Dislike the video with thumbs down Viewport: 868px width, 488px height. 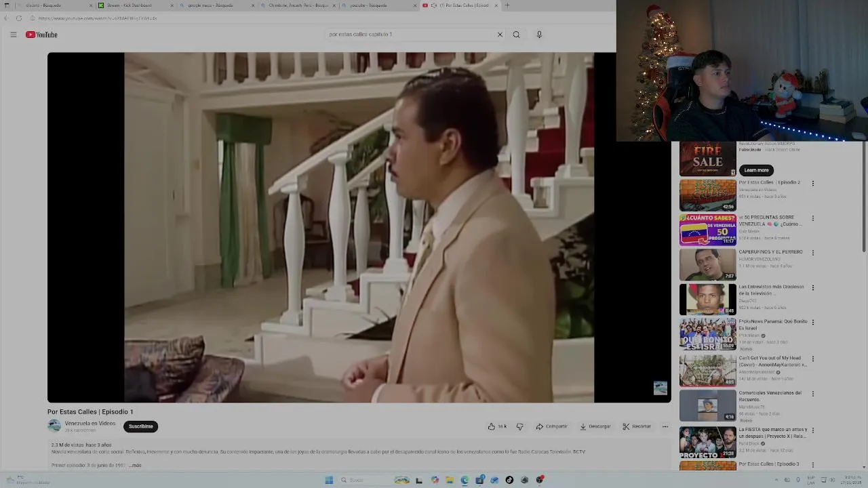pyautogui.click(x=519, y=426)
